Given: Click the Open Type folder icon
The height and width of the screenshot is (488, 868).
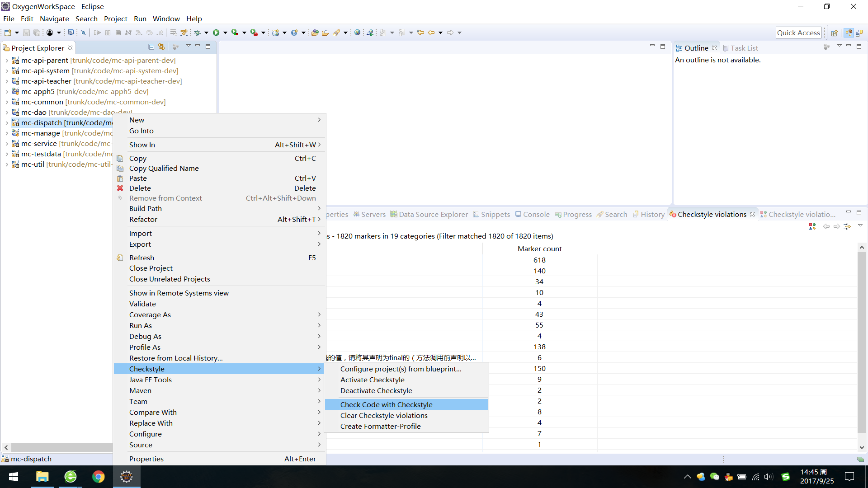Looking at the screenshot, I should pyautogui.click(x=315, y=33).
